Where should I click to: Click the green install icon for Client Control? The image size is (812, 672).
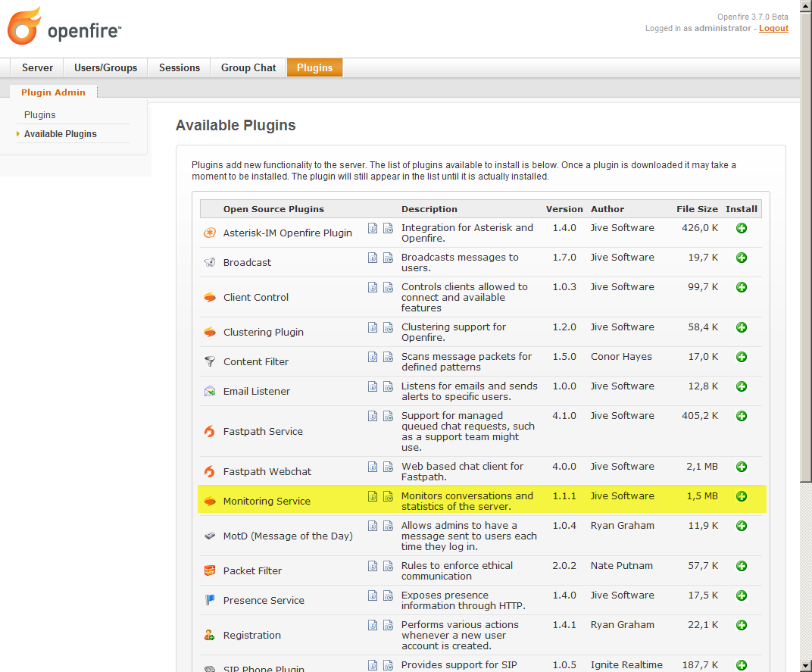pos(742,287)
